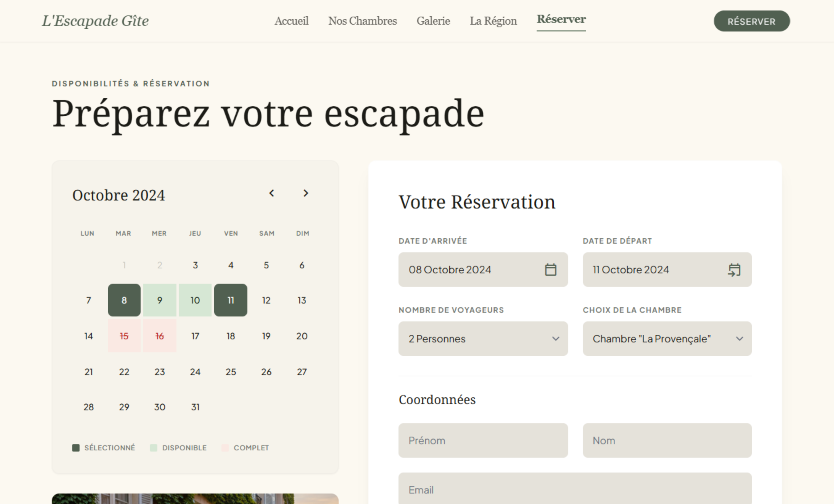The height and width of the screenshot is (504, 834).
Task: Focus the Nom text field
Action: [667, 440]
